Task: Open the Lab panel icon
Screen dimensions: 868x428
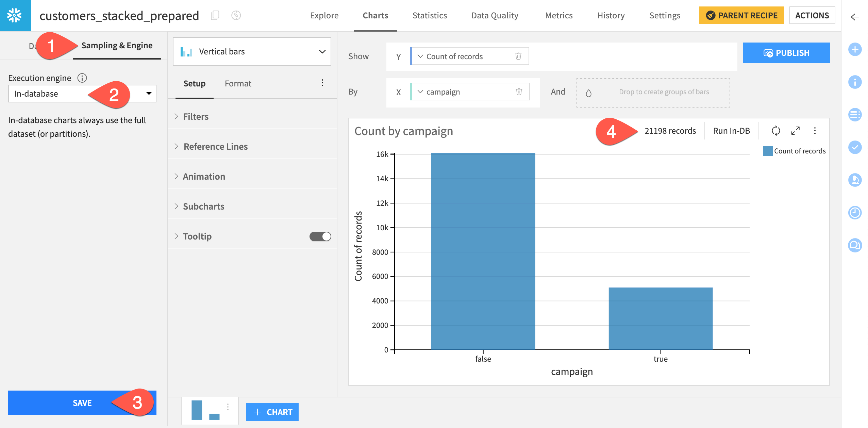Action: tap(855, 180)
